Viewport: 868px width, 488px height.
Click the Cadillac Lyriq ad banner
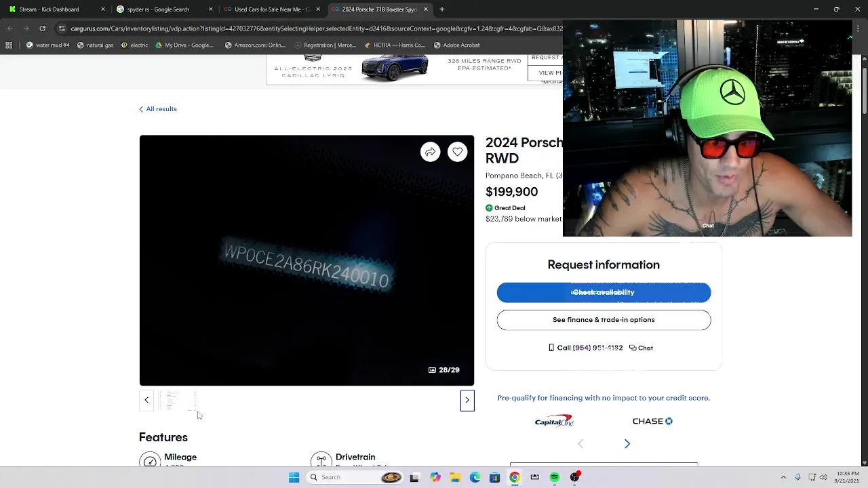tap(414, 69)
